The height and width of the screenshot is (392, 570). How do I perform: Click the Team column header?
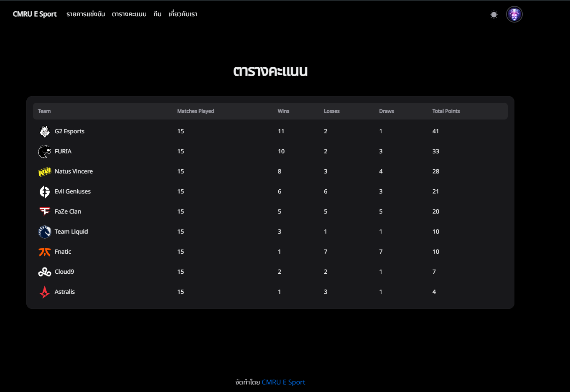(44, 111)
